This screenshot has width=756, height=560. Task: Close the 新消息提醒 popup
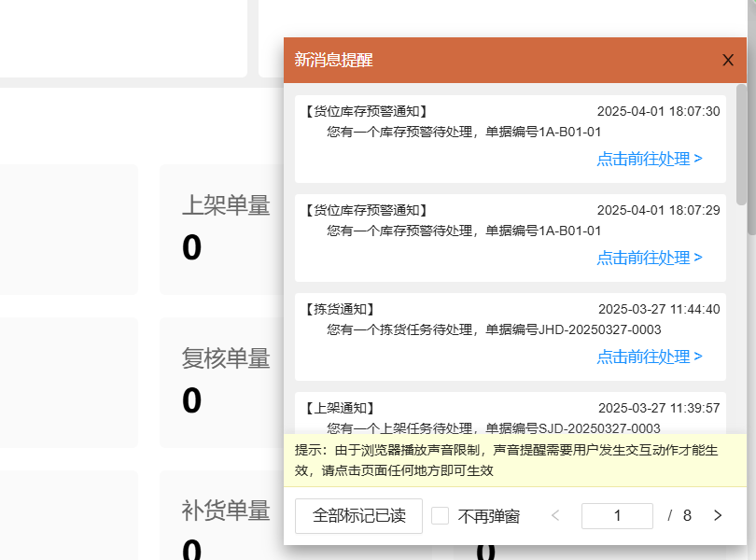coord(728,61)
